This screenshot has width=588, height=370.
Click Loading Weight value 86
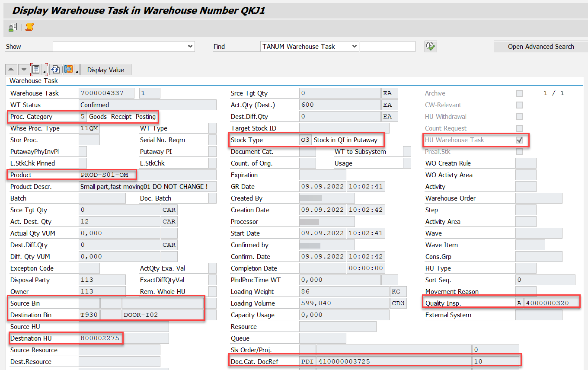click(x=344, y=292)
